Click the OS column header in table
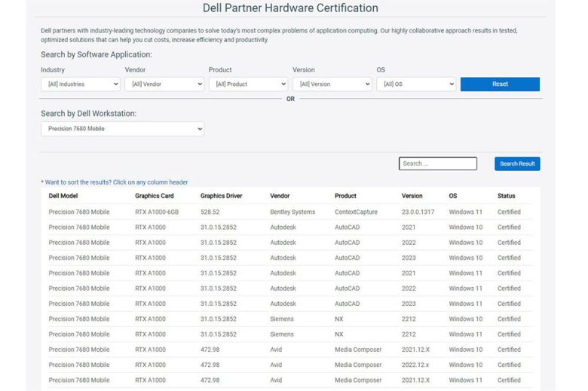This screenshot has width=588, height=391. [x=453, y=196]
